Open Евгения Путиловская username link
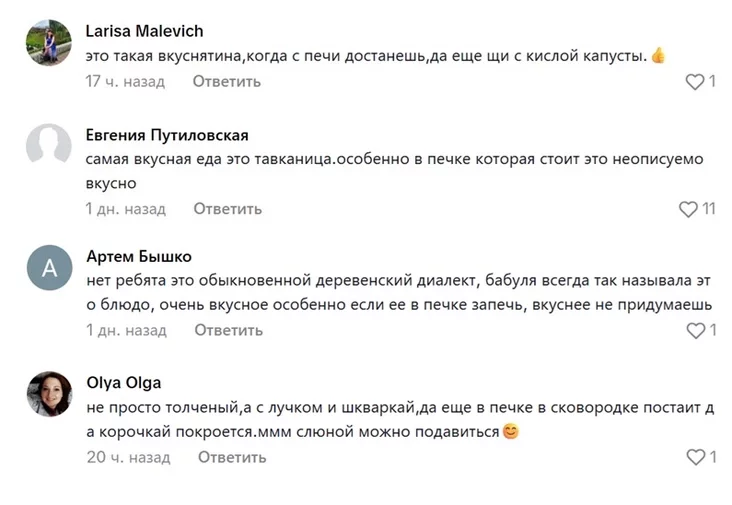This screenshot has width=732, height=505. tap(167, 135)
